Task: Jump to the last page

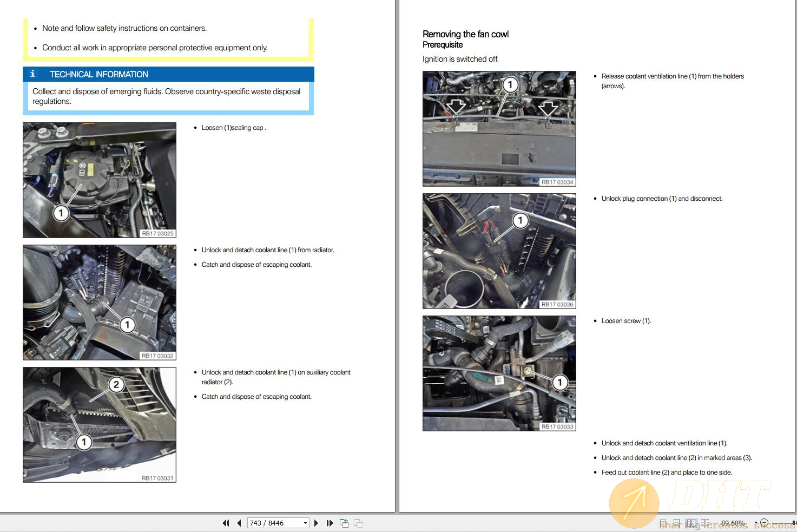Action: 330,523
